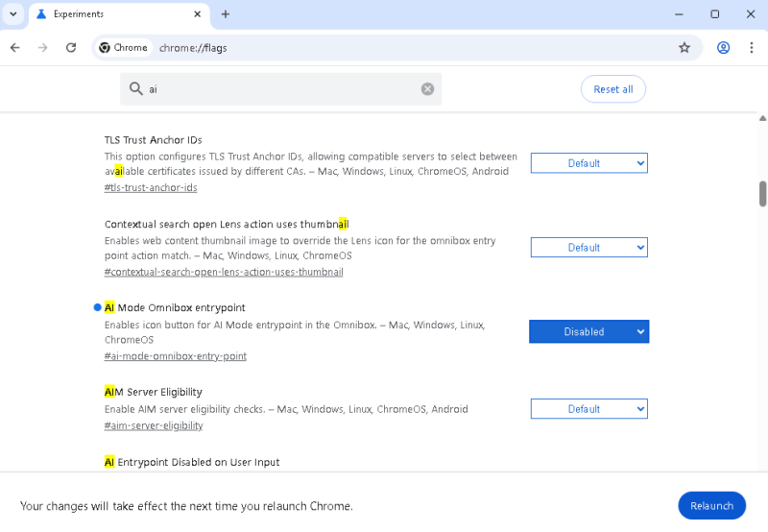Screen dimensions: 768x532
Task: Open the Contextual search Lens thumbnail dropdown
Action: (x=589, y=248)
